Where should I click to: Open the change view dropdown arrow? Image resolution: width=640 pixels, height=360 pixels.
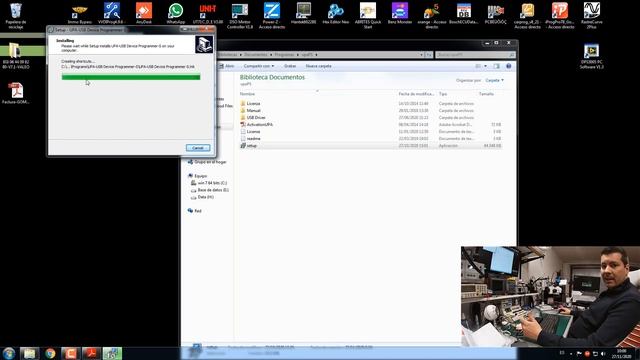click(x=485, y=66)
